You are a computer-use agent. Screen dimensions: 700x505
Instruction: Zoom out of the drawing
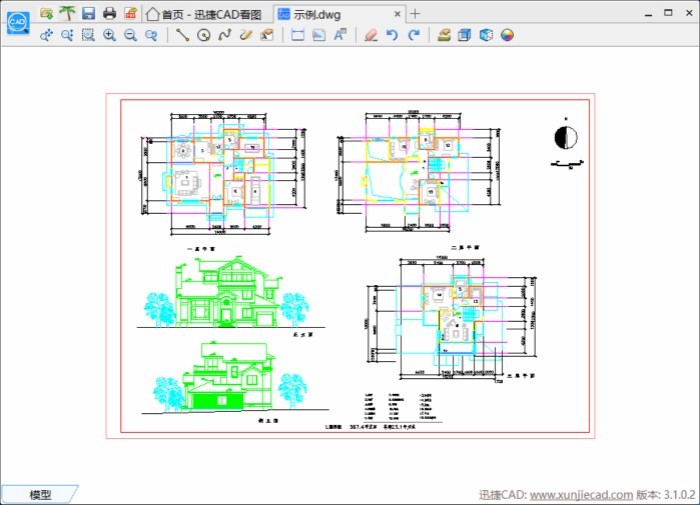[x=130, y=35]
